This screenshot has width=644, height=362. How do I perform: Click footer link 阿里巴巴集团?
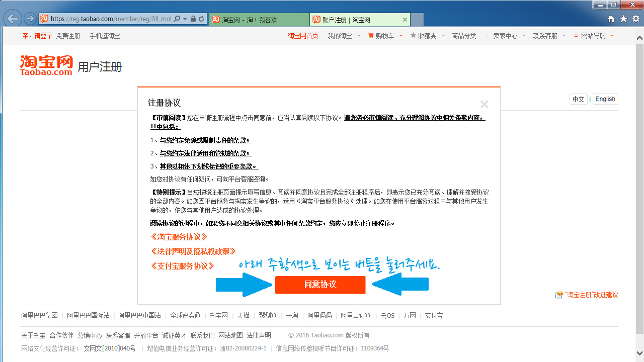pyautogui.click(x=39, y=315)
